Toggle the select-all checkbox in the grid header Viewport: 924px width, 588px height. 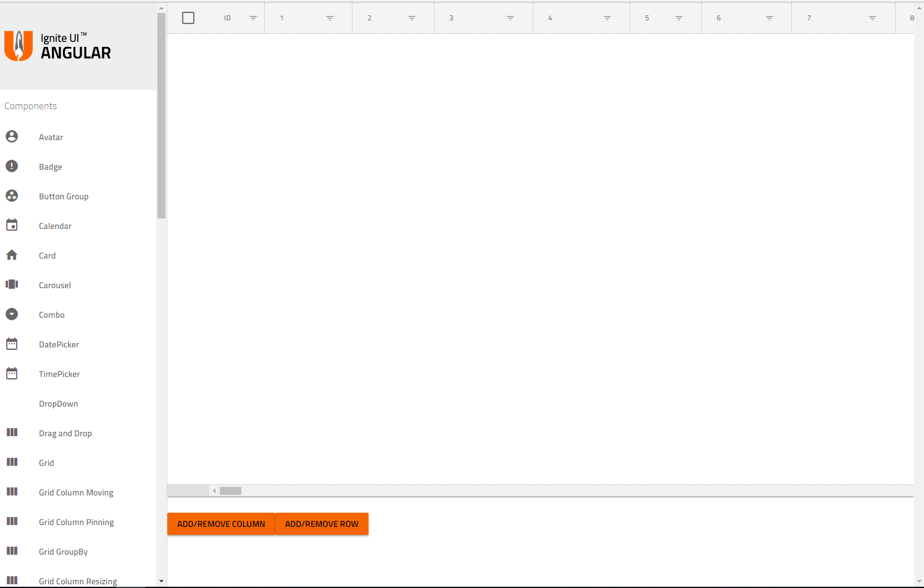pyautogui.click(x=188, y=17)
